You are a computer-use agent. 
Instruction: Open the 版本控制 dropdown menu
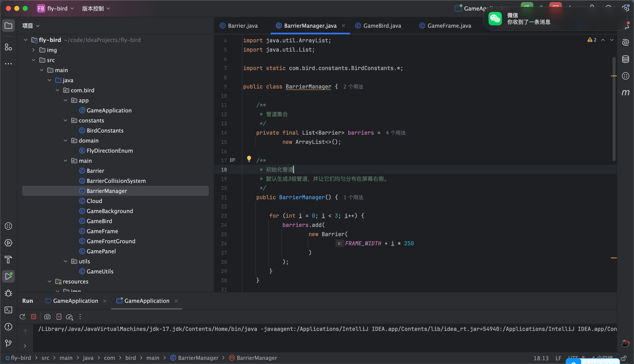tap(96, 8)
